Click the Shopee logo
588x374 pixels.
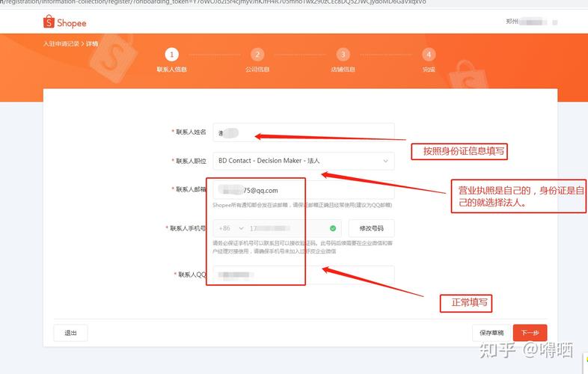point(65,22)
